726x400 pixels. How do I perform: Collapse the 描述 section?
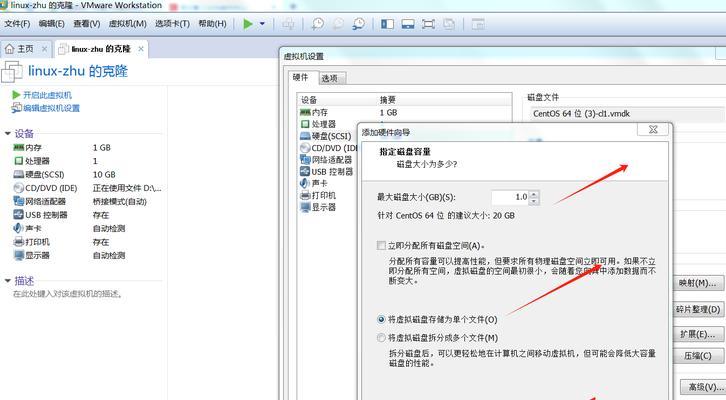8,281
